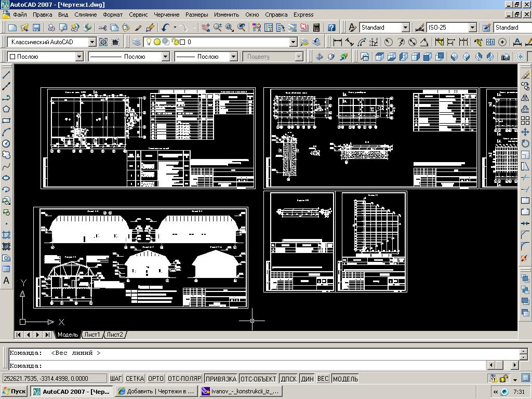The height and width of the screenshot is (399, 532).
Task: Switch to the Лист2 layout tab
Action: coord(115,335)
